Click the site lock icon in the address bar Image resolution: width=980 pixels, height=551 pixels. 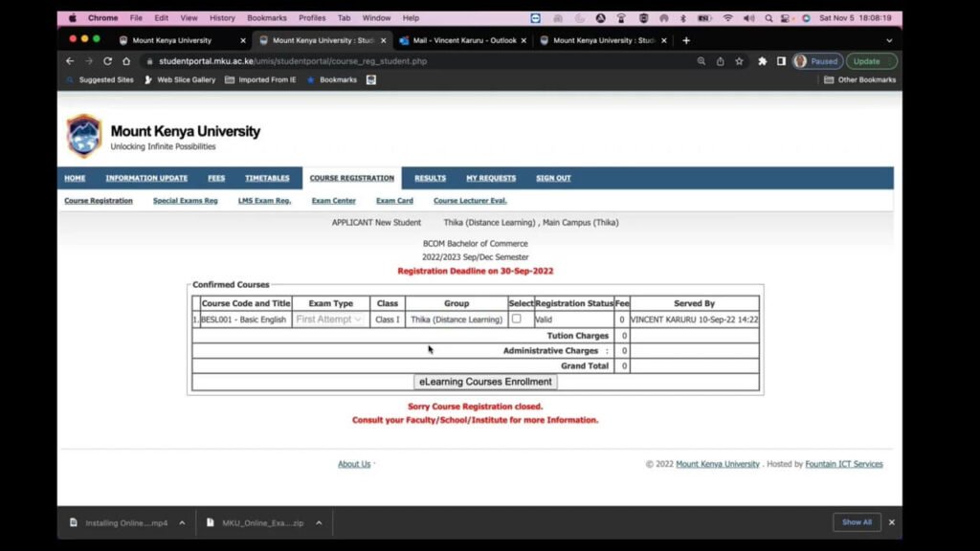149,60
